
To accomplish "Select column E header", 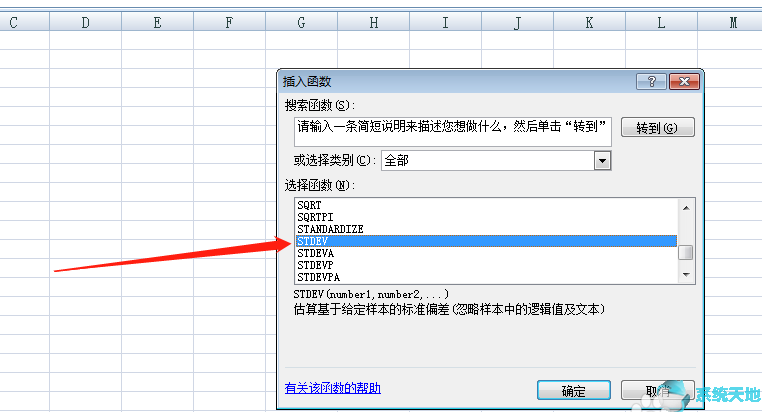I will 157,22.
